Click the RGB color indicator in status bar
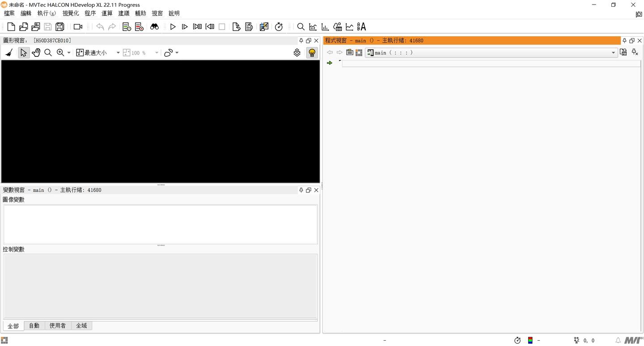 pyautogui.click(x=530, y=341)
